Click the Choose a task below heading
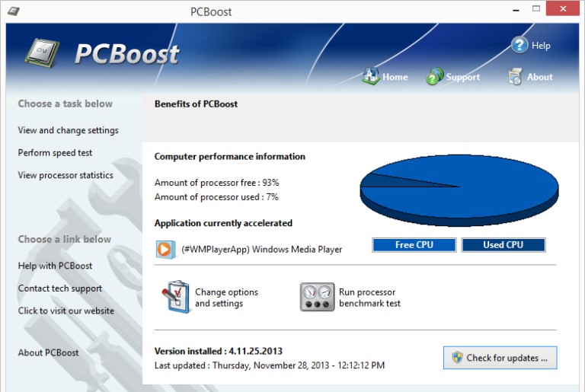This screenshot has width=585, height=392. pyautogui.click(x=66, y=104)
